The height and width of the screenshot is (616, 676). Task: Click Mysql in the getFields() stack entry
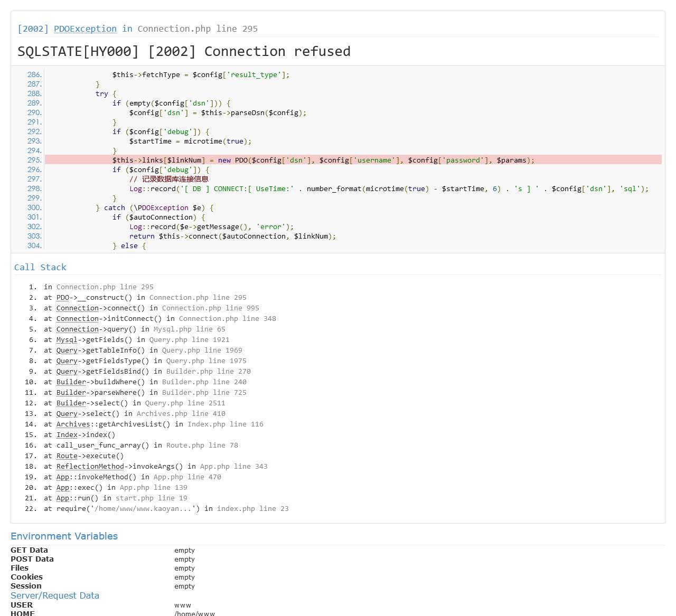[67, 340]
